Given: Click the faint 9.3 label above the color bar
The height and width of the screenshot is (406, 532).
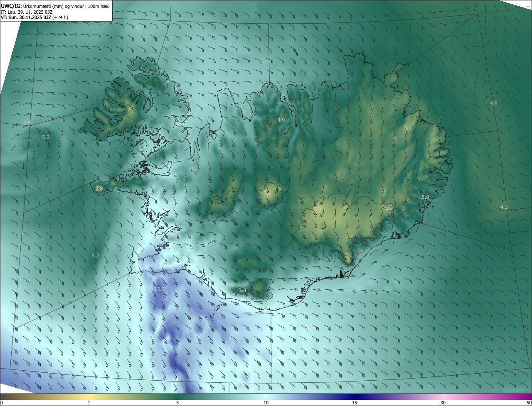Looking at the screenshot, I should coord(242,386).
